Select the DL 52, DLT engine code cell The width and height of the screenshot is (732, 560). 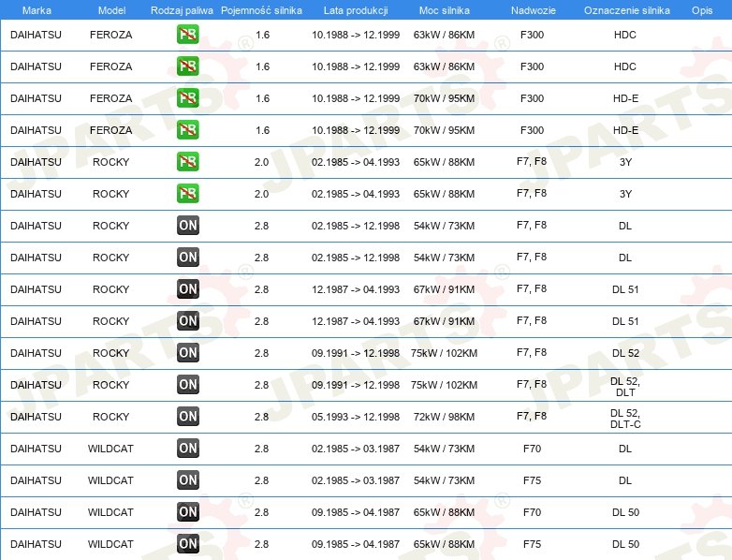[625, 387]
